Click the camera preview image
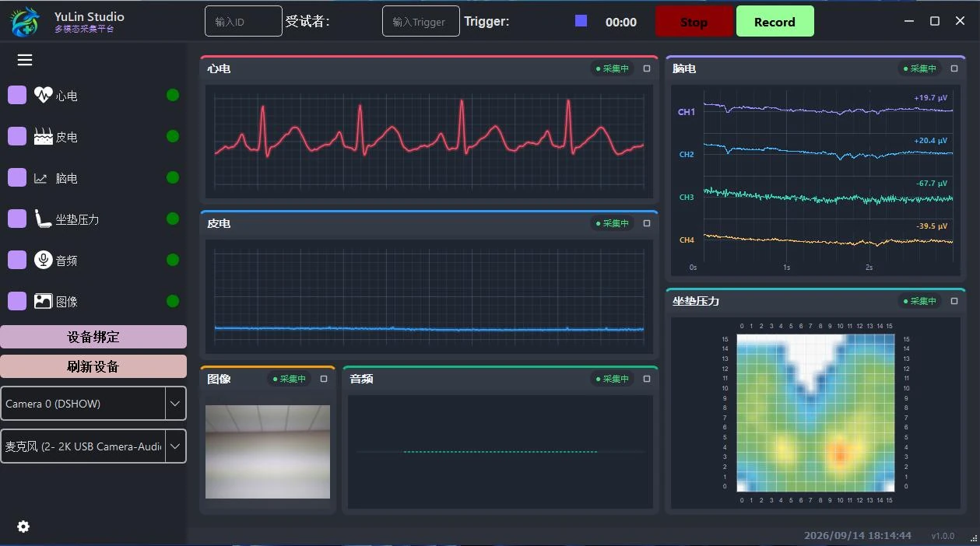 (268, 452)
